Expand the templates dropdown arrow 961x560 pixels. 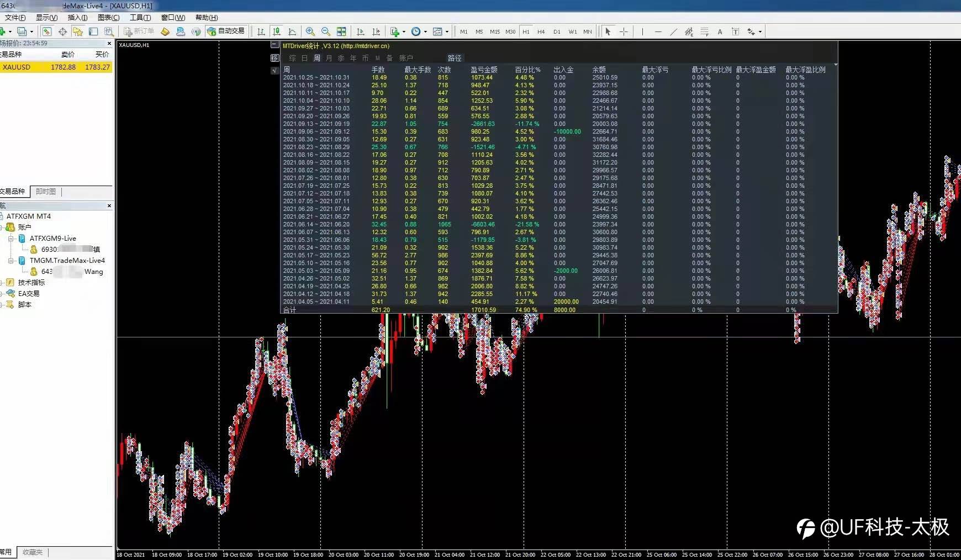447,31
